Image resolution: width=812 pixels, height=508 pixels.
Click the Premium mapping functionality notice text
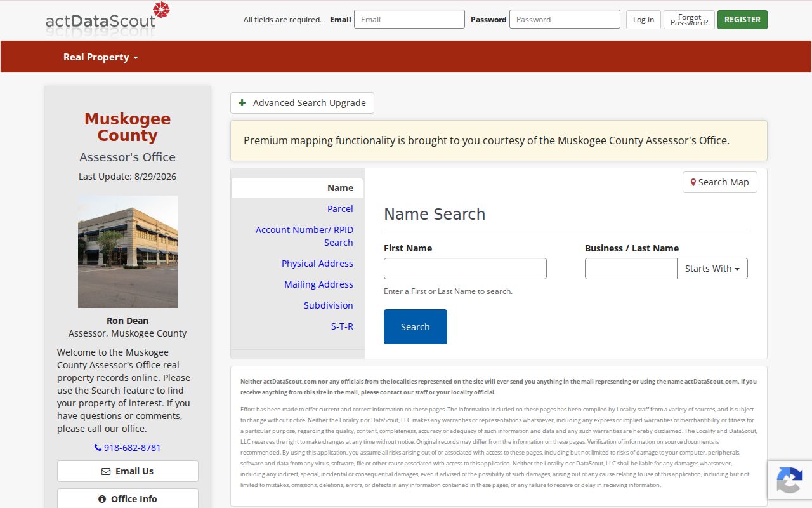point(487,140)
